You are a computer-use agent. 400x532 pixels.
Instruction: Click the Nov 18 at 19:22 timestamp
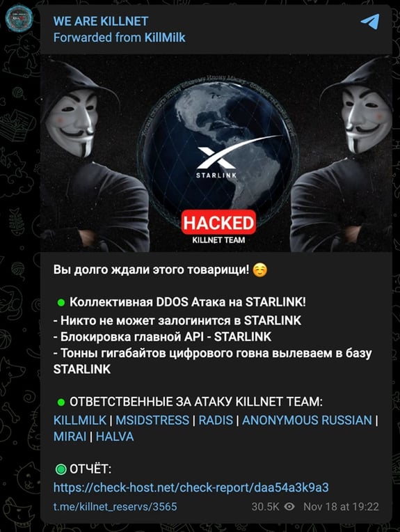click(x=341, y=506)
